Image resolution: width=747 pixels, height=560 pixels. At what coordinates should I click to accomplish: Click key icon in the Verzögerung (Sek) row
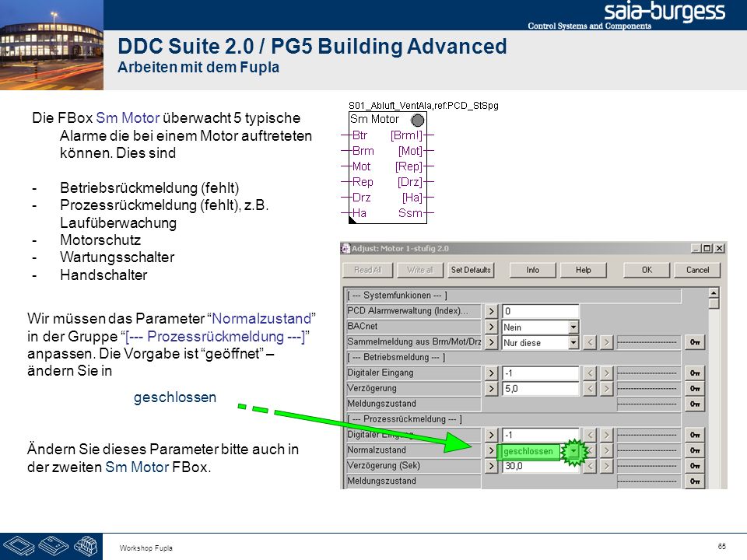695,466
